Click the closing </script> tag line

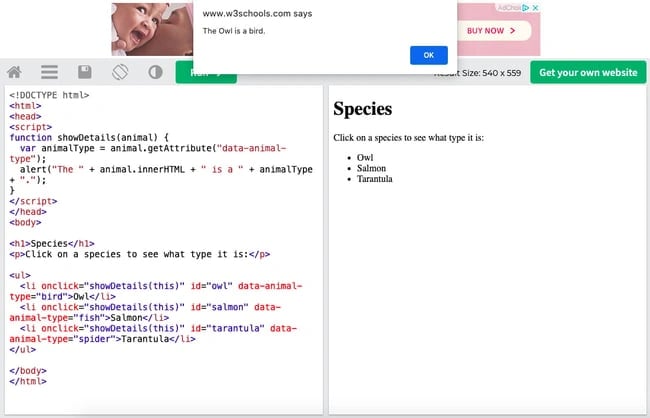pyautogui.click(x=33, y=202)
